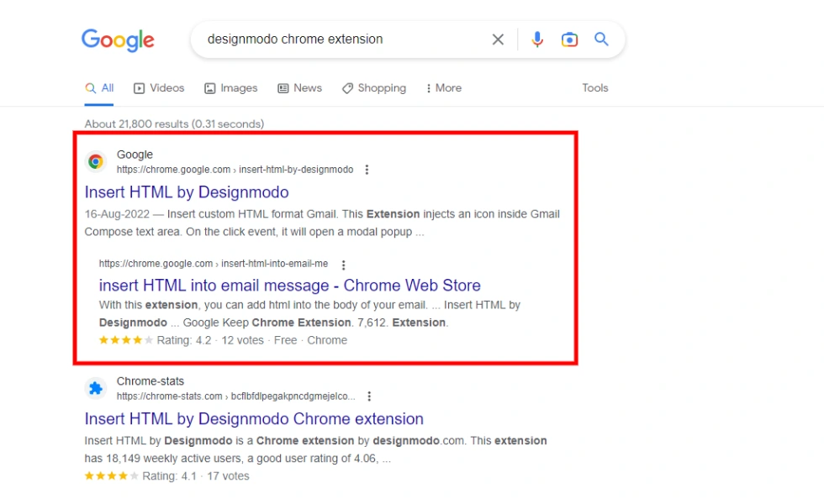This screenshot has height=504, width=824.
Task: Open Insert HTML by Designmodo Chrome extension link
Action: pos(254,419)
